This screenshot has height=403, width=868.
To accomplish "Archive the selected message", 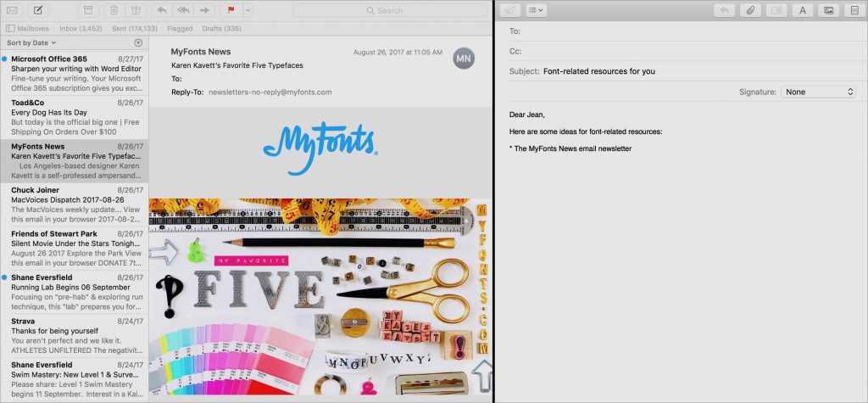I will [x=88, y=10].
